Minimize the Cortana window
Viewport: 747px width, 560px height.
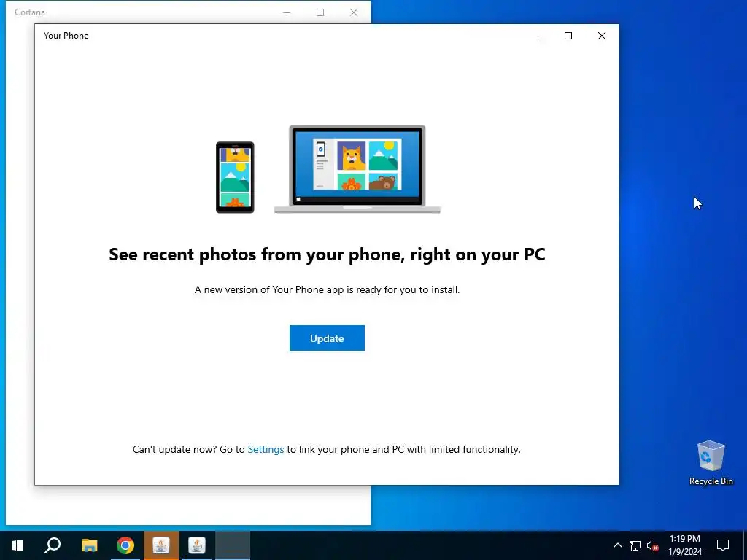287,12
